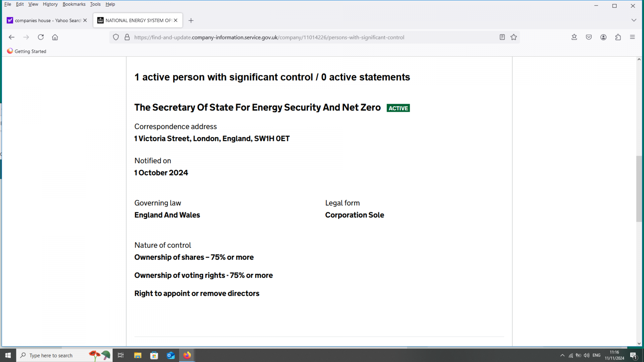The image size is (644, 362).
Task: Close the National Energy System Operator tab
Action: click(175, 21)
